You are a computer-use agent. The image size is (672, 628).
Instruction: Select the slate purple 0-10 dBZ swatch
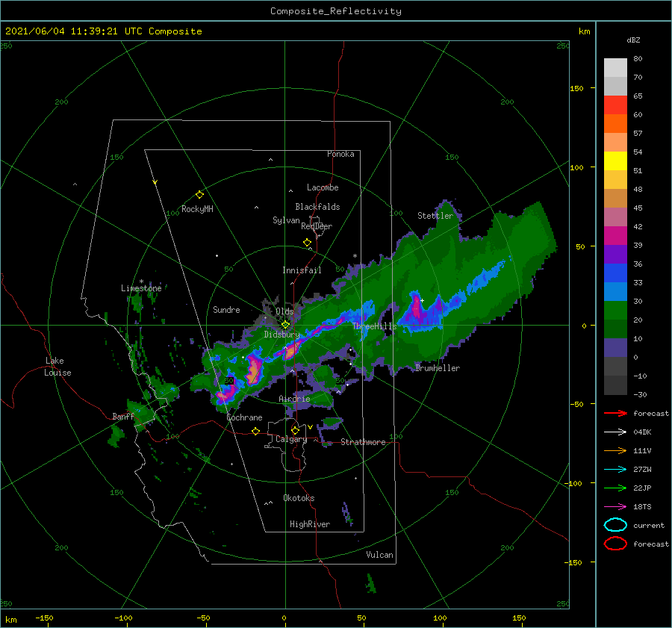pos(615,348)
